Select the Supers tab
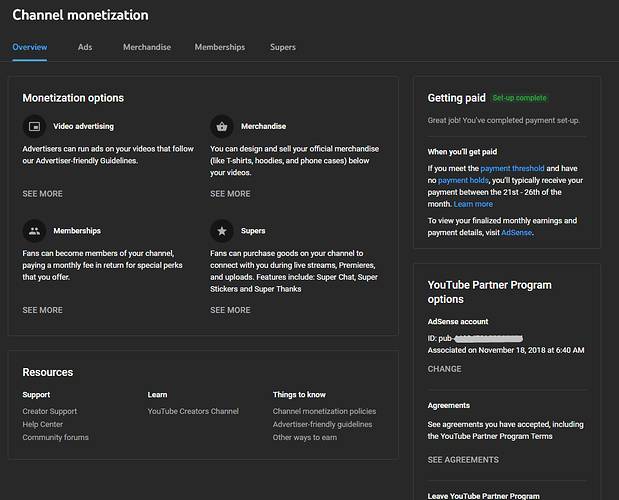The height and width of the screenshot is (500, 619). click(x=283, y=47)
